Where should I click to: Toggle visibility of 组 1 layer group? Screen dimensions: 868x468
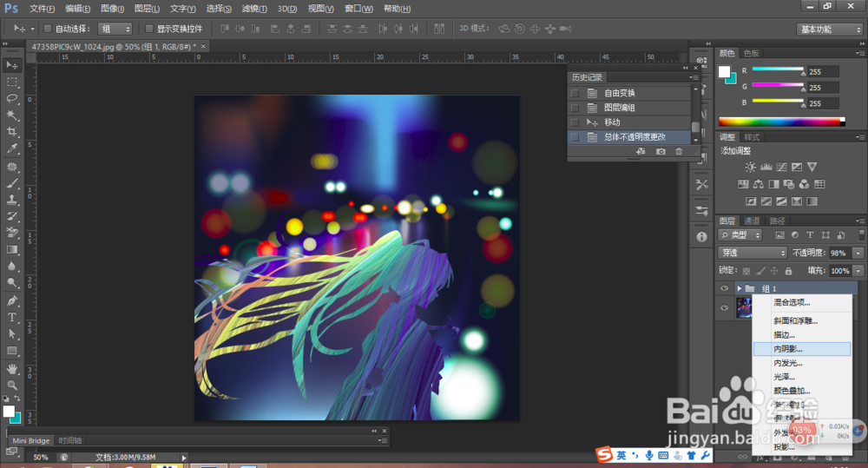724,288
